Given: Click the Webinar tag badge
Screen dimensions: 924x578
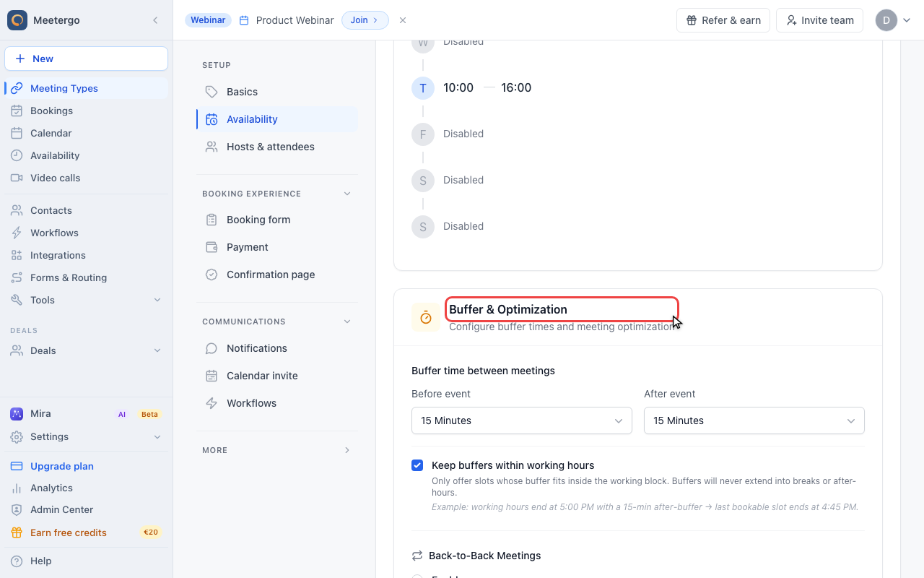Looking at the screenshot, I should pyautogui.click(x=208, y=20).
